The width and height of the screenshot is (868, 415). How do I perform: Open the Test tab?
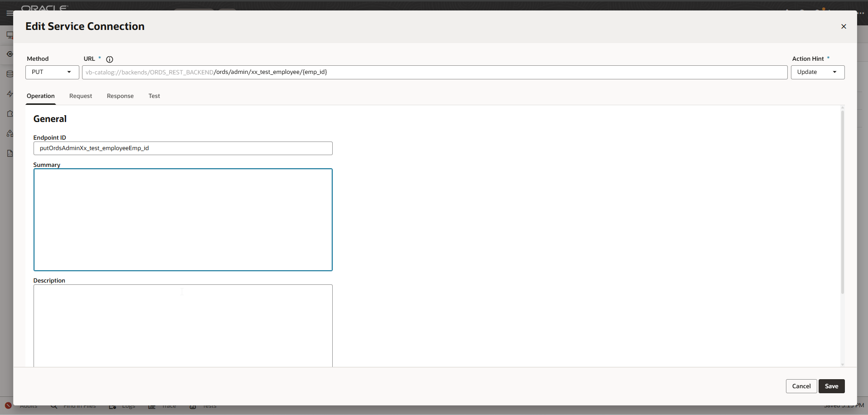[x=154, y=96]
